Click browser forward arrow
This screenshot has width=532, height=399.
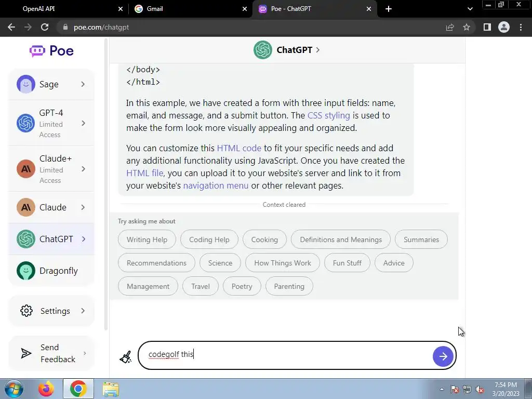click(28, 27)
